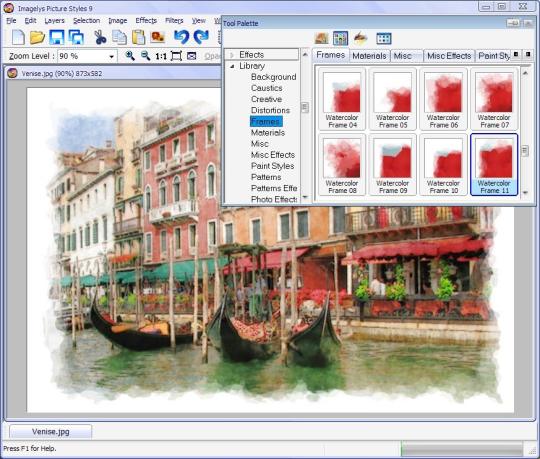The width and height of the screenshot is (540, 459).
Task: Zoom in with the magnifier plus icon
Action: pyautogui.click(x=130, y=55)
